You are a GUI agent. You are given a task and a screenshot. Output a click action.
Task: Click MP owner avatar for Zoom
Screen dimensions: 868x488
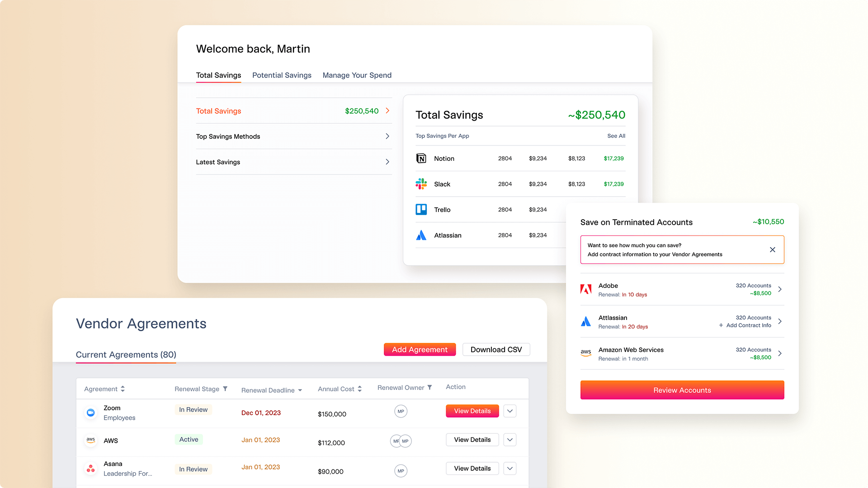pyautogui.click(x=401, y=411)
